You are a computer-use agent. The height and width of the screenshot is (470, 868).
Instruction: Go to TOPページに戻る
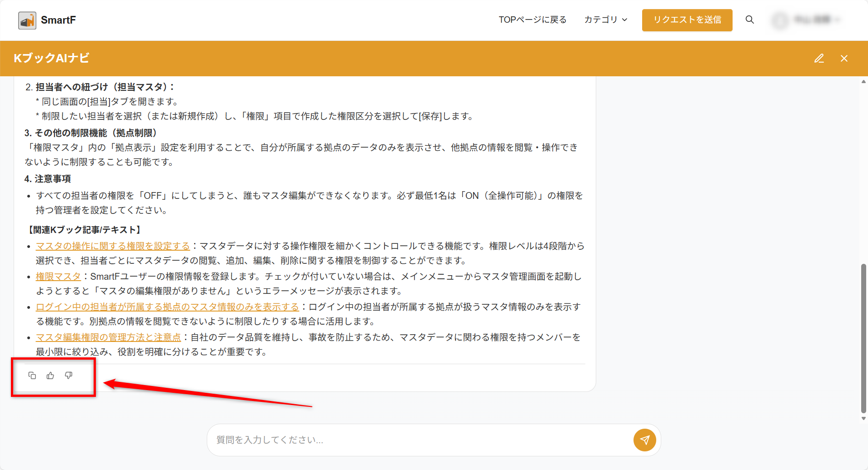(532, 20)
